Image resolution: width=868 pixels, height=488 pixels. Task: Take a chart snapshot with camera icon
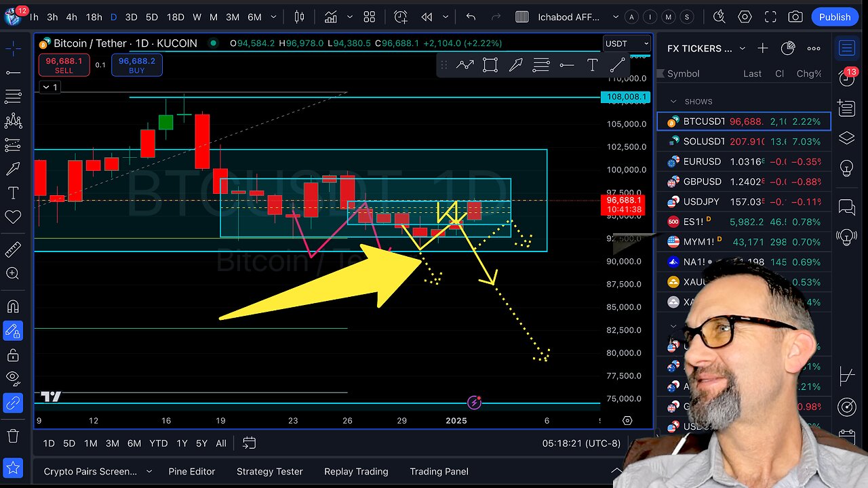[x=795, y=17]
